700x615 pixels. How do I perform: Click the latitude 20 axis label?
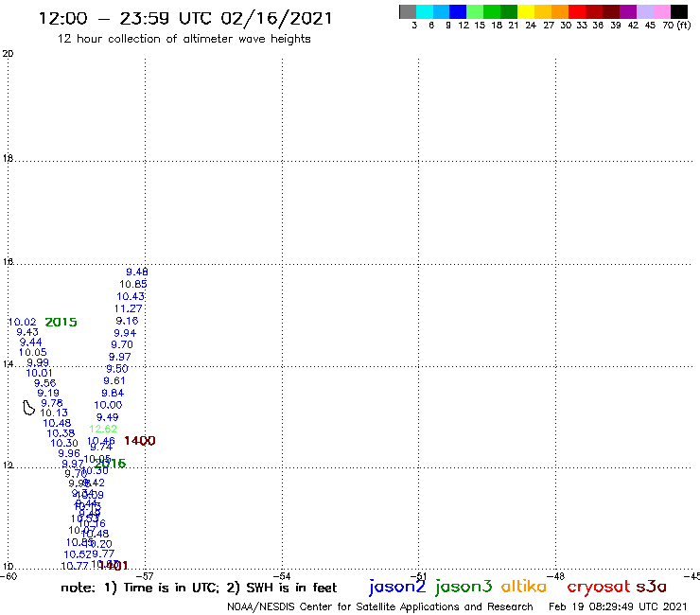click(8, 54)
